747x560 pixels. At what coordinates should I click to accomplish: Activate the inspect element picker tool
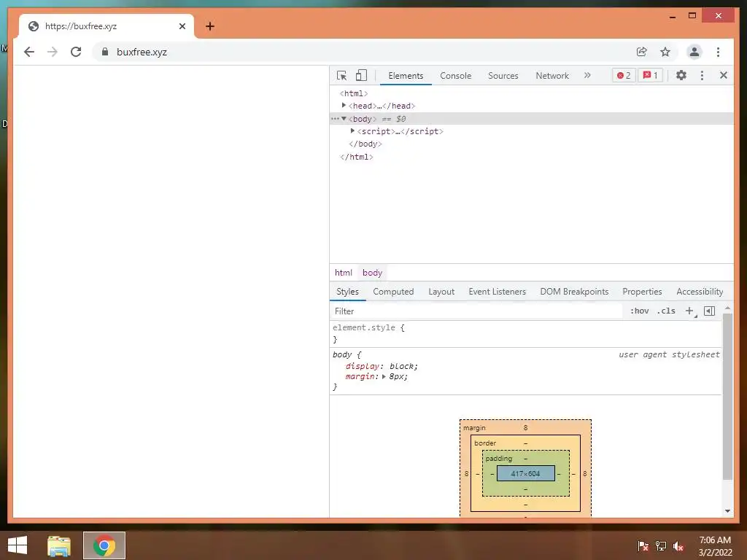point(341,76)
